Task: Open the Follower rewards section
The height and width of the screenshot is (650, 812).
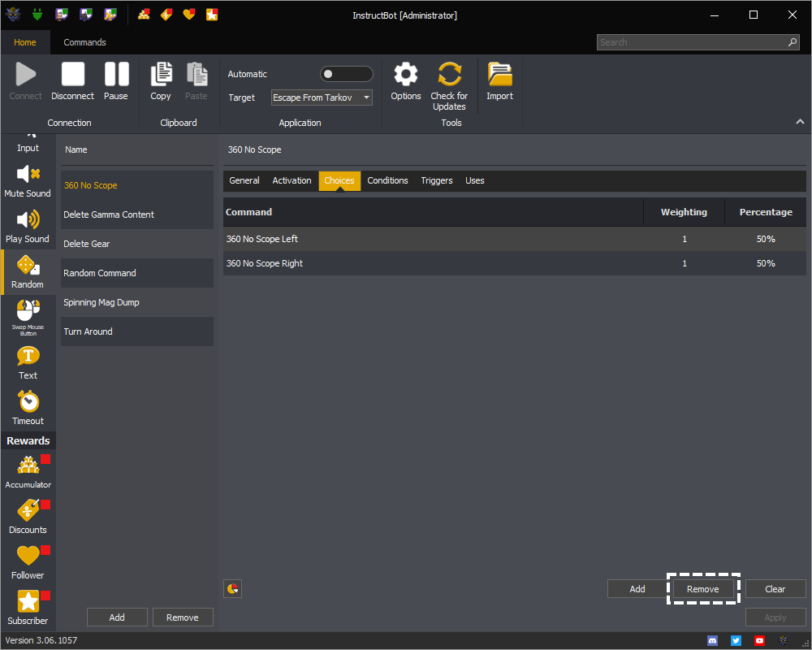Action: point(28,562)
